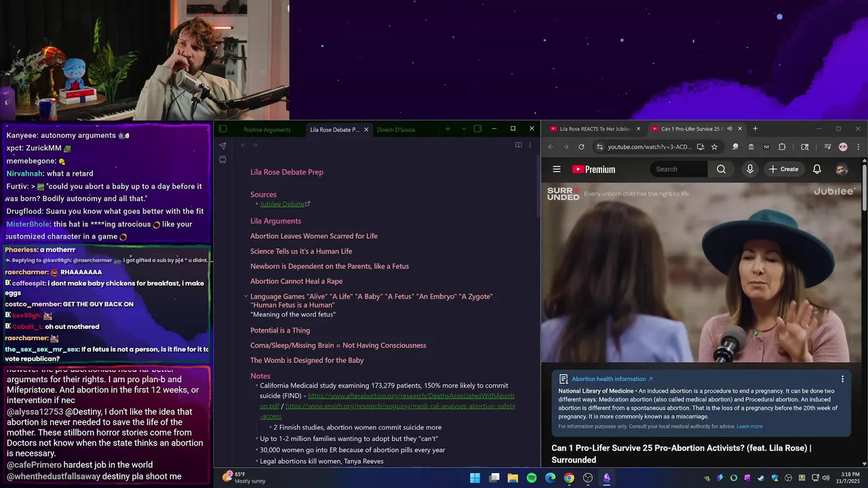Image resolution: width=868 pixels, height=488 pixels.
Task: Go forward in Chrome
Action: 566,146
